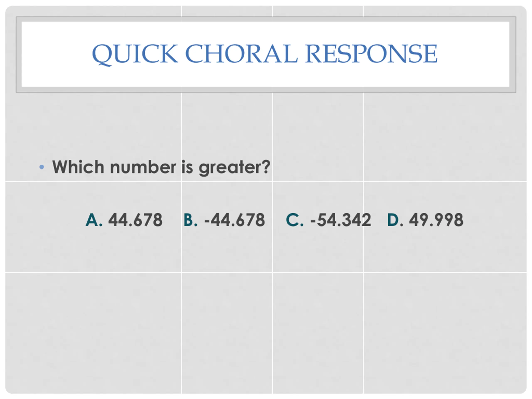Click the word 'greater?' in the question
Screen dimensions: 532x399
click(234, 167)
